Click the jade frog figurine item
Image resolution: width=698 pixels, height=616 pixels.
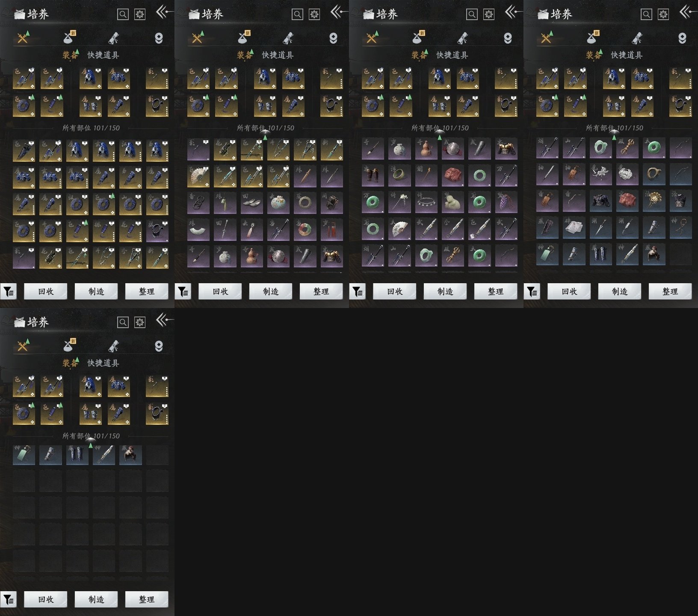coord(453,203)
